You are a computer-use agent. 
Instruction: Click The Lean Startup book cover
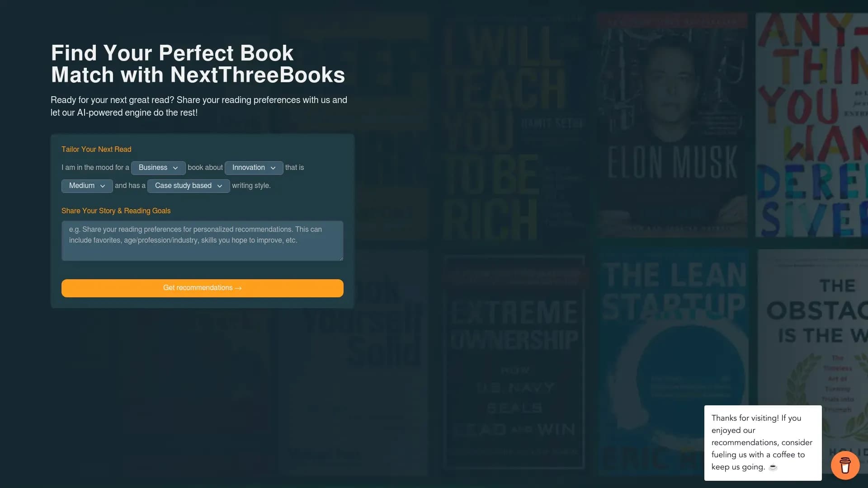674,361
